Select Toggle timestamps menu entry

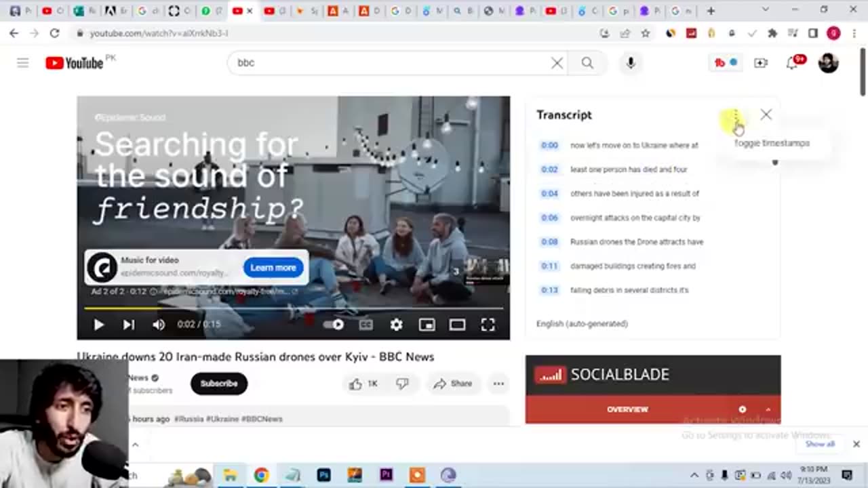(772, 143)
